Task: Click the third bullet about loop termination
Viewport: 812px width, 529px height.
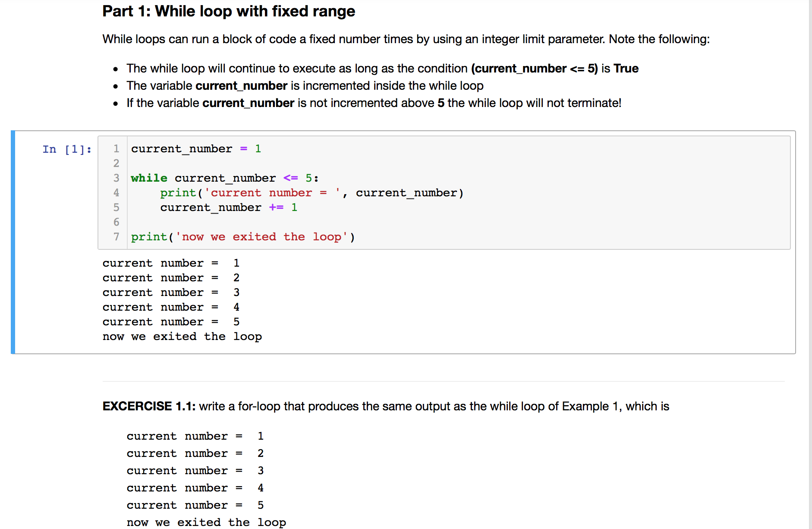Action: [x=373, y=103]
